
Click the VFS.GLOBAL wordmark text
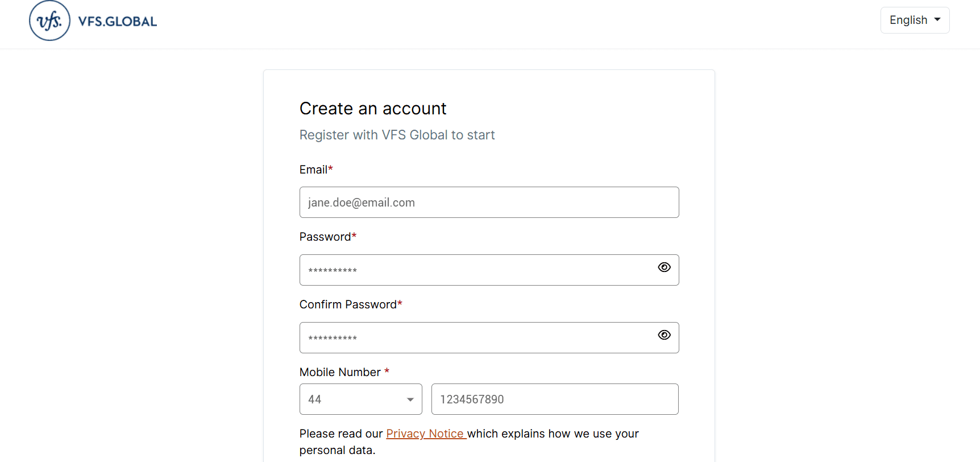coord(118,22)
